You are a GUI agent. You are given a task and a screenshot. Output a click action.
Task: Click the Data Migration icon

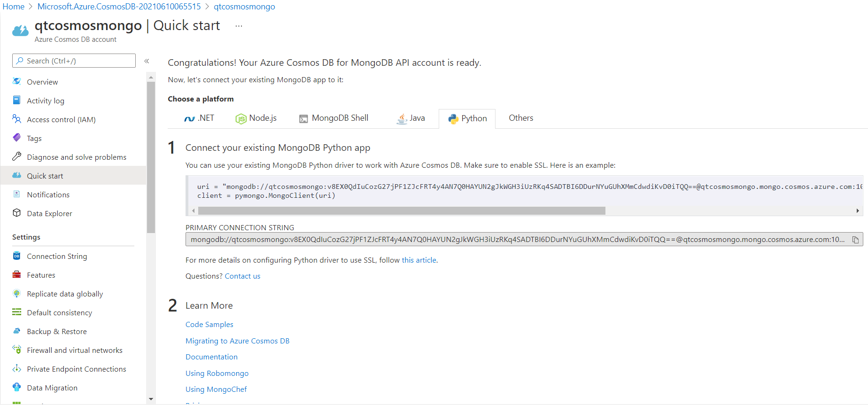tap(17, 387)
